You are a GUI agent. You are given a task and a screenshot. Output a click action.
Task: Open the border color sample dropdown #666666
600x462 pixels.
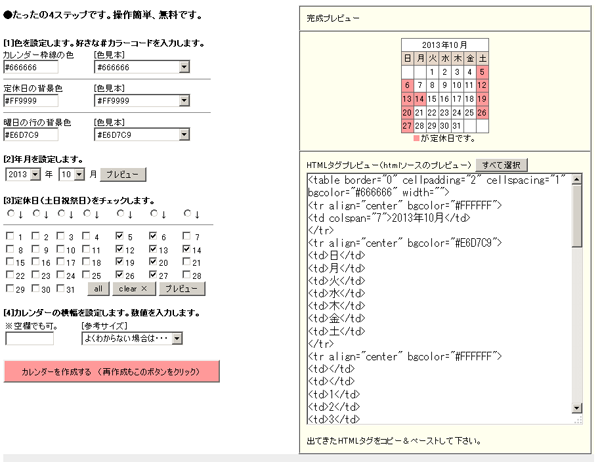[142, 67]
